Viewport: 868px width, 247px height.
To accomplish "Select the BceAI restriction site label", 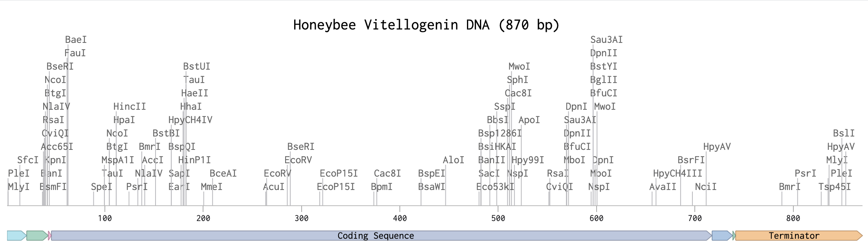I will pos(223,173).
